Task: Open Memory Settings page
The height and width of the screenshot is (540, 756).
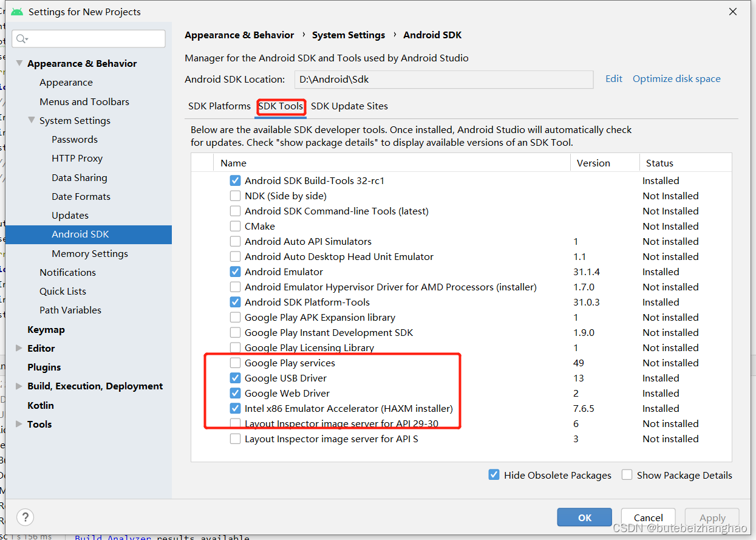Action: coord(90,253)
